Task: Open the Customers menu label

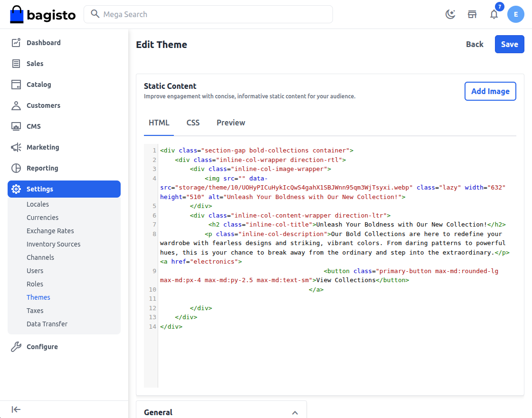Action: [x=43, y=105]
